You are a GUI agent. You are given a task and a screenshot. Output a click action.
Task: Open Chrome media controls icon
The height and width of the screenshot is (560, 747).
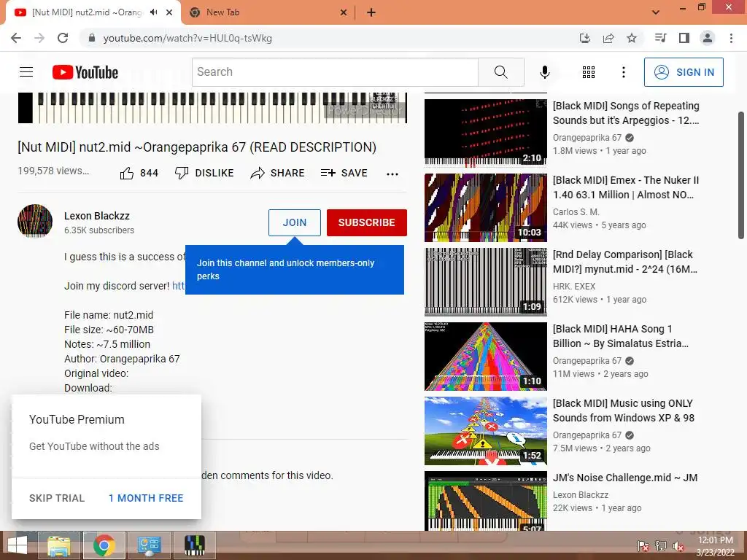pyautogui.click(x=661, y=38)
